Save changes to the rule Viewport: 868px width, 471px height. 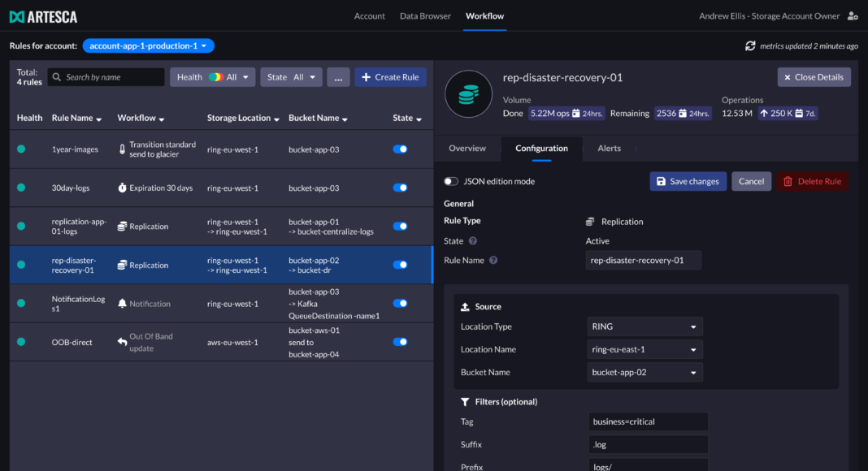click(688, 181)
